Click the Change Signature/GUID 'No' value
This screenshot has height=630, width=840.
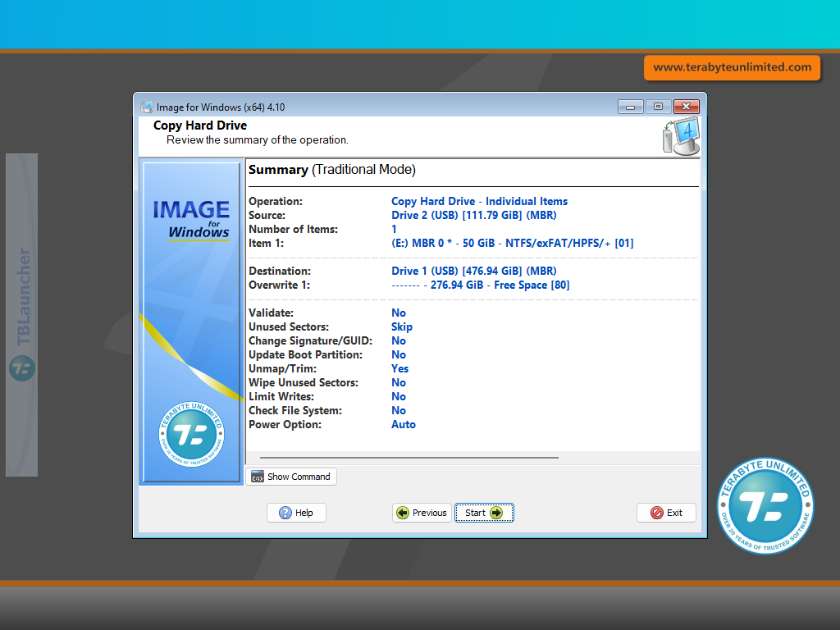point(399,340)
